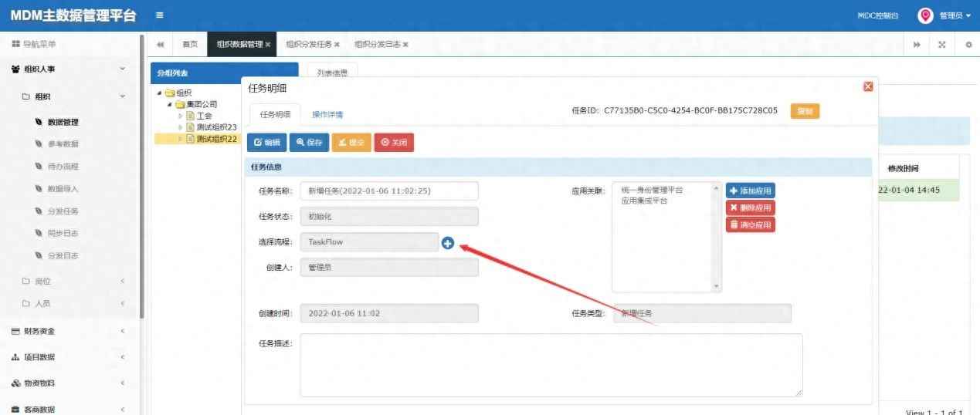Click the 组织人事 sidebar icon
980x415 pixels.
[x=15, y=69]
